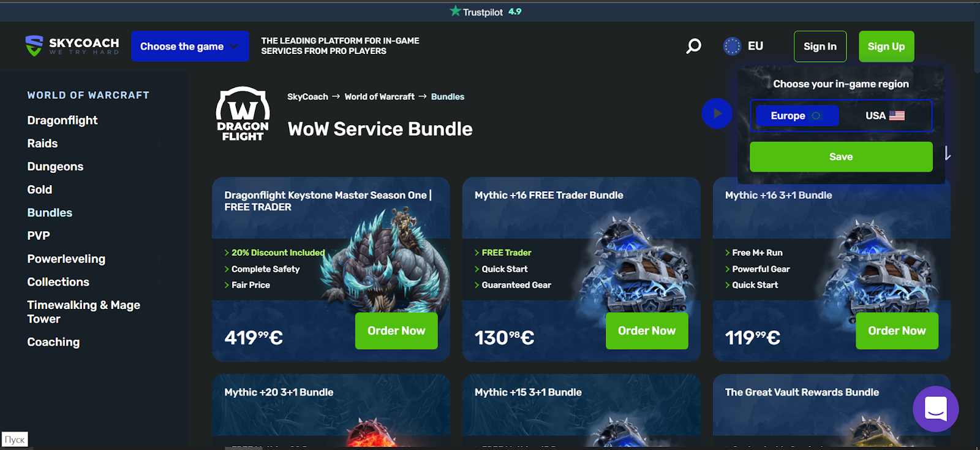980x450 pixels.
Task: Open Powerleveling in the sidebar
Action: [66, 259]
